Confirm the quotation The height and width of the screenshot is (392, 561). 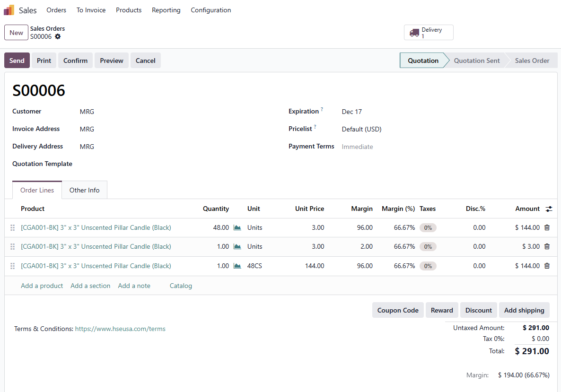click(x=75, y=61)
